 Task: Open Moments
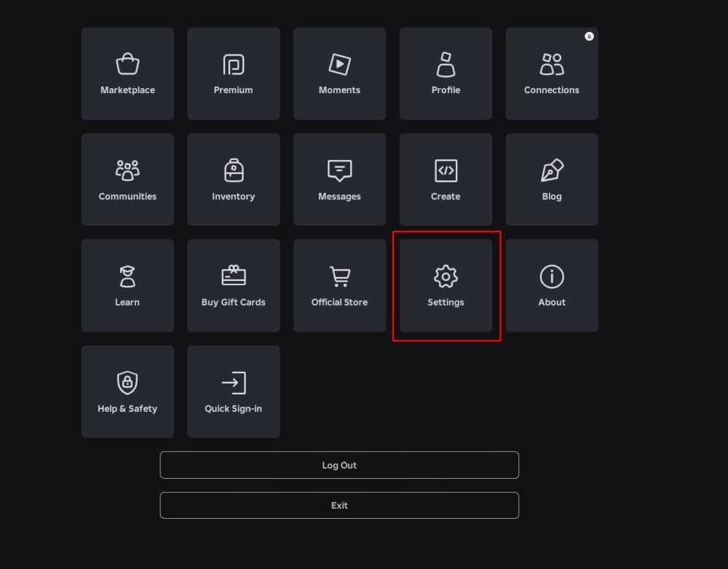tap(339, 73)
